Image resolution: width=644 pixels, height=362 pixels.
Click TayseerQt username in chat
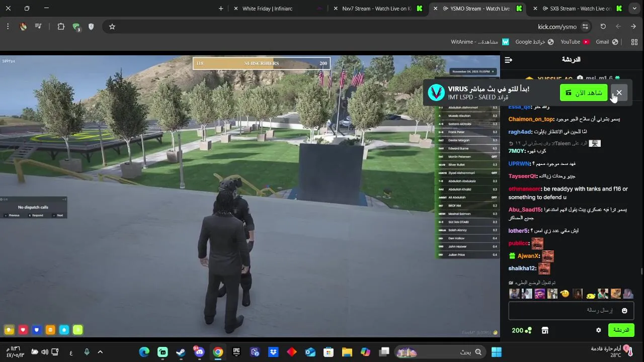tap(522, 176)
